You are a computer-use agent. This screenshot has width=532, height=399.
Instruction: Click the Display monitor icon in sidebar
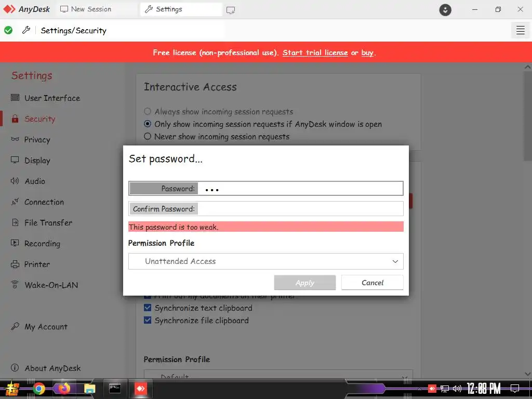(x=15, y=160)
